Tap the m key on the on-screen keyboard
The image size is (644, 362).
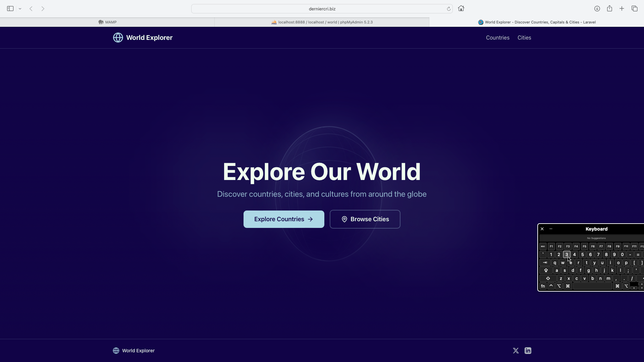608,278
